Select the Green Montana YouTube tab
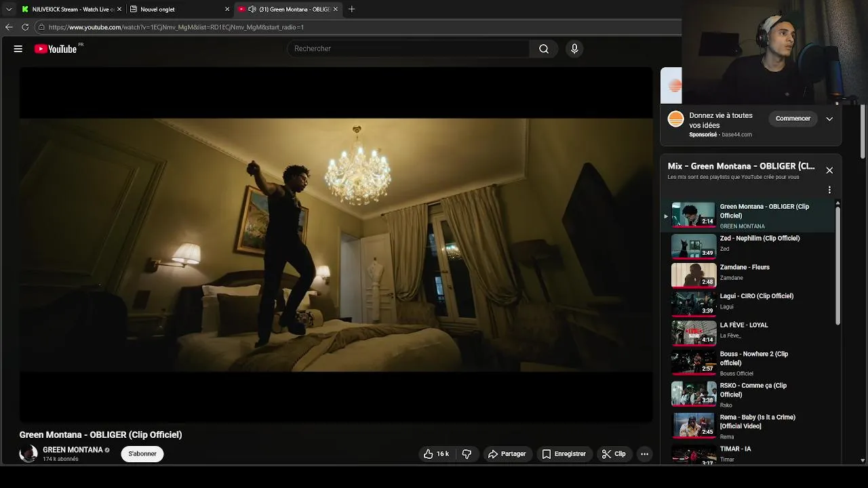The height and width of the screenshot is (488, 868). click(288, 9)
